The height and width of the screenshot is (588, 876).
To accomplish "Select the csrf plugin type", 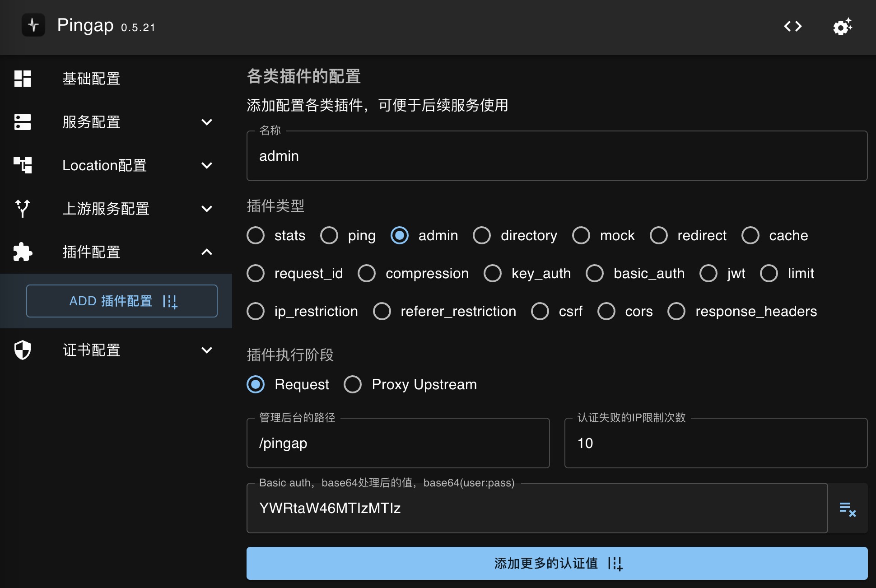I will 540,311.
